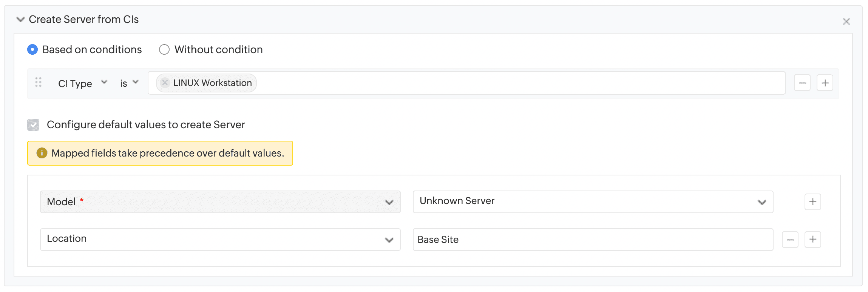The width and height of the screenshot is (868, 292).
Task: Open the Unknown Server model dropdown
Action: (x=593, y=202)
